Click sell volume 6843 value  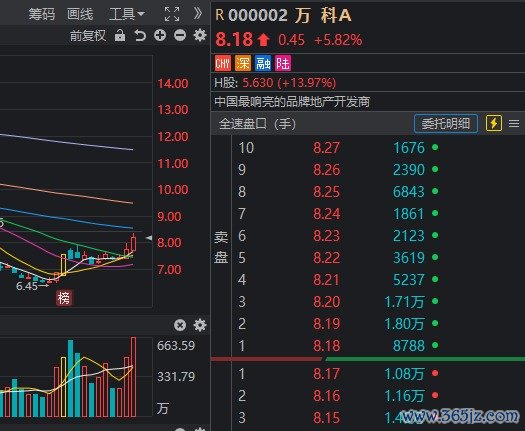pos(409,192)
